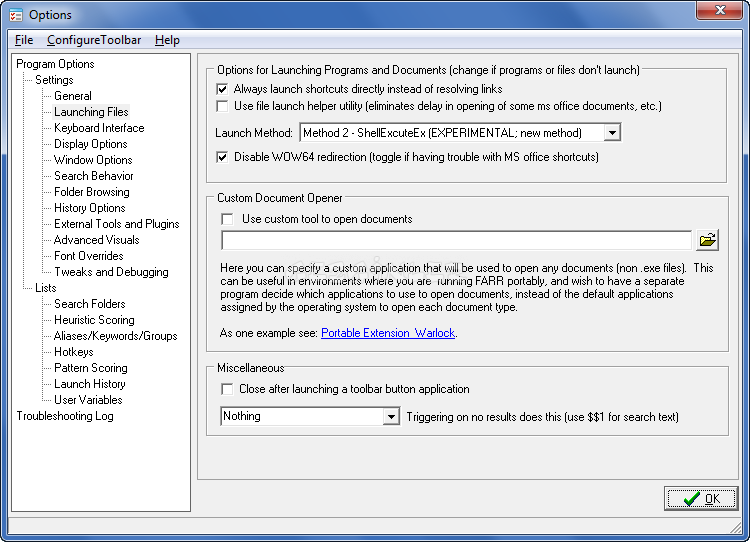Select Folder Browsing in the tree
Viewport: 750px width, 542px height.
[x=91, y=192]
